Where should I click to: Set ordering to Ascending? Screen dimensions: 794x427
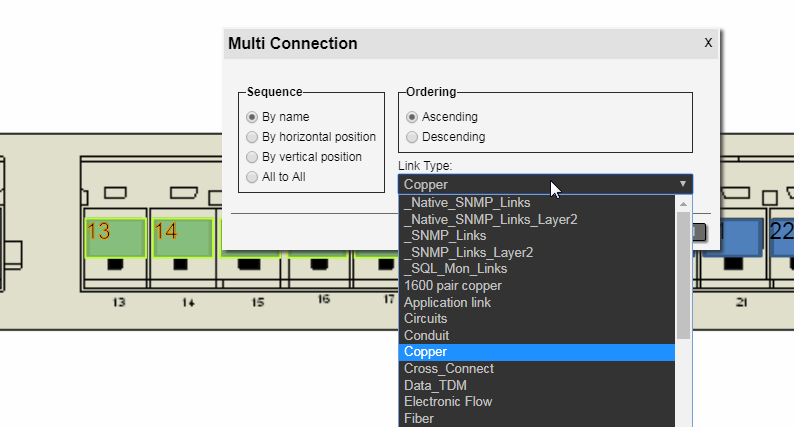(412, 117)
